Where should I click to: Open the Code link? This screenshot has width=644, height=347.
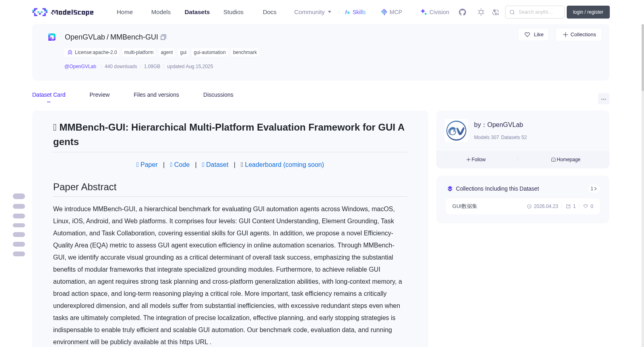180,164
